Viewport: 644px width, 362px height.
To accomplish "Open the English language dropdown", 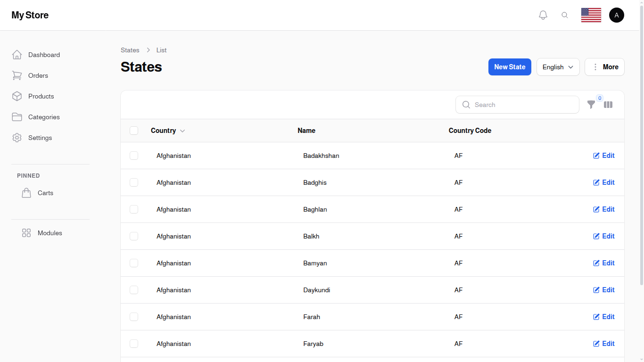I will [558, 67].
